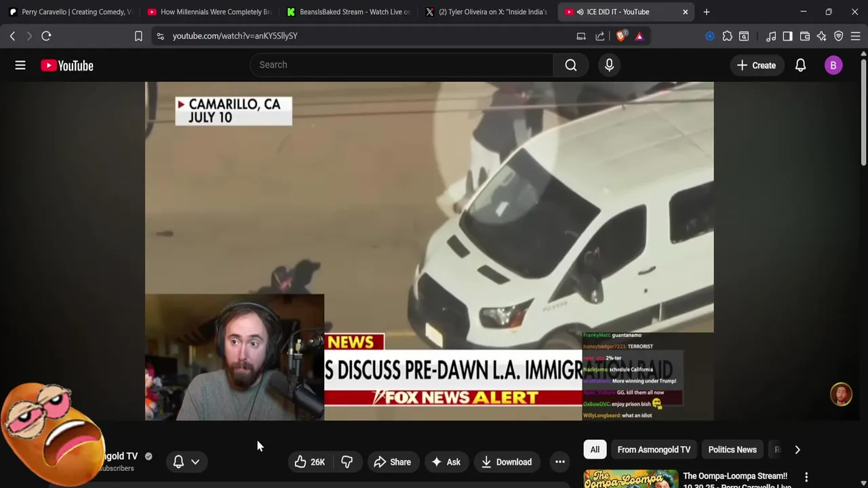
Task: Click the Ask button
Action: coord(446,462)
